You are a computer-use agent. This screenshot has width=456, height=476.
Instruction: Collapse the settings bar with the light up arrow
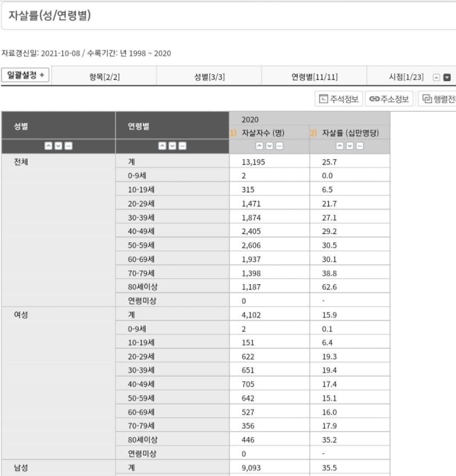coord(436,77)
